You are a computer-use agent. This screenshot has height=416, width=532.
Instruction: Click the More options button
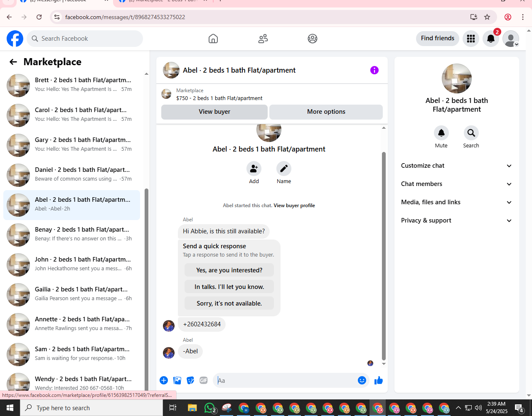point(326,112)
